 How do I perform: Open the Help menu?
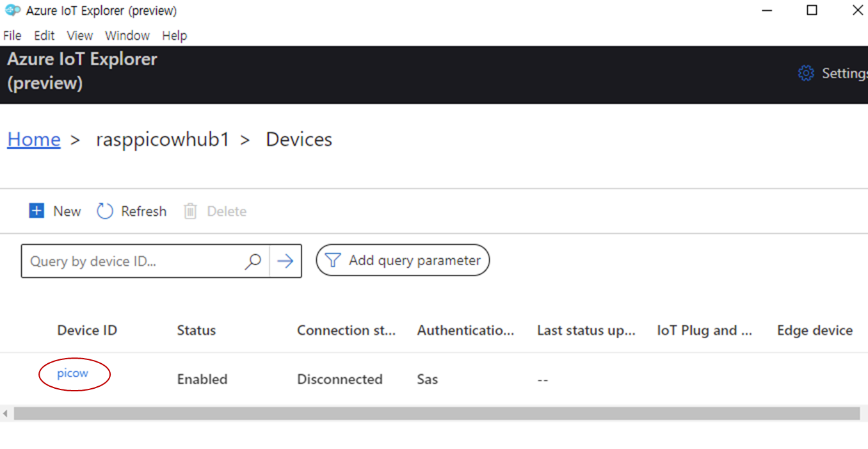tap(174, 35)
